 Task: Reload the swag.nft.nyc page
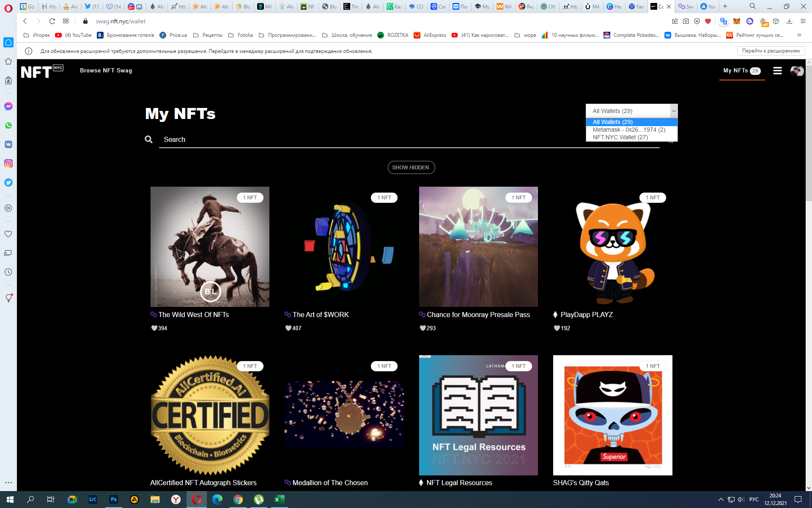click(x=52, y=21)
